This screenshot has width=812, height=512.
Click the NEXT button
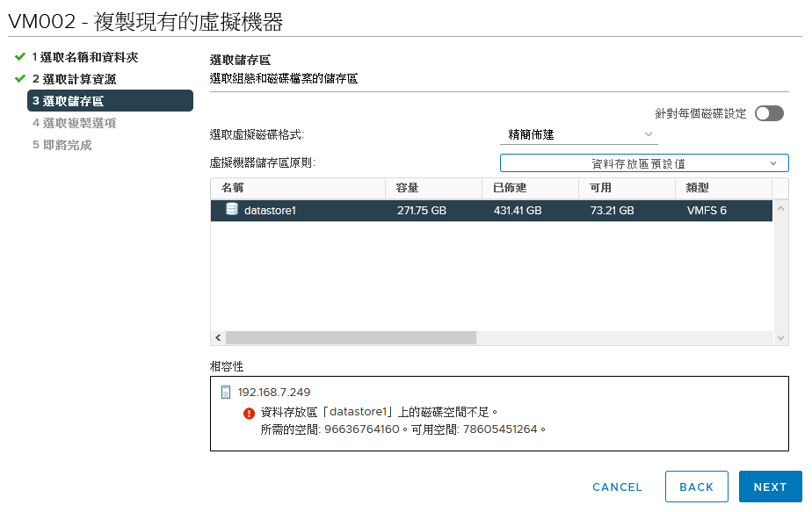(x=770, y=487)
